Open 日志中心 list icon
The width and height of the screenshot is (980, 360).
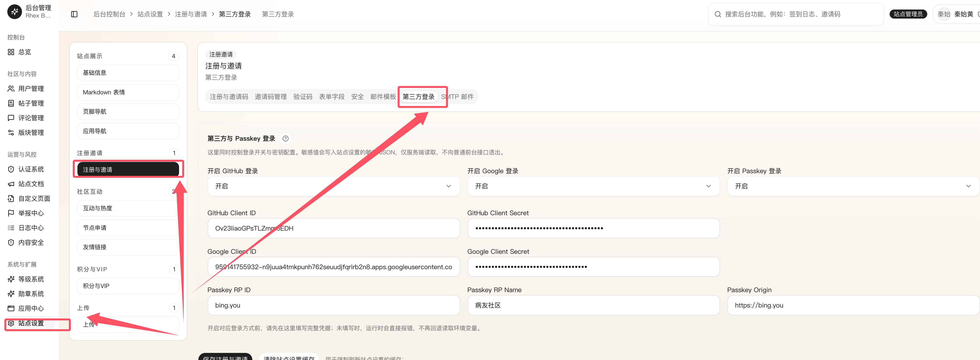pos(11,228)
